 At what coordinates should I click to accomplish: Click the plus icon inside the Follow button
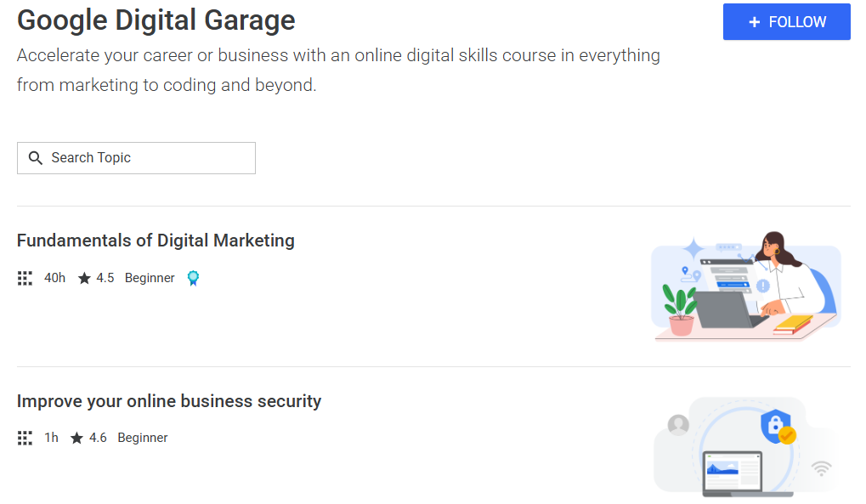(x=753, y=22)
